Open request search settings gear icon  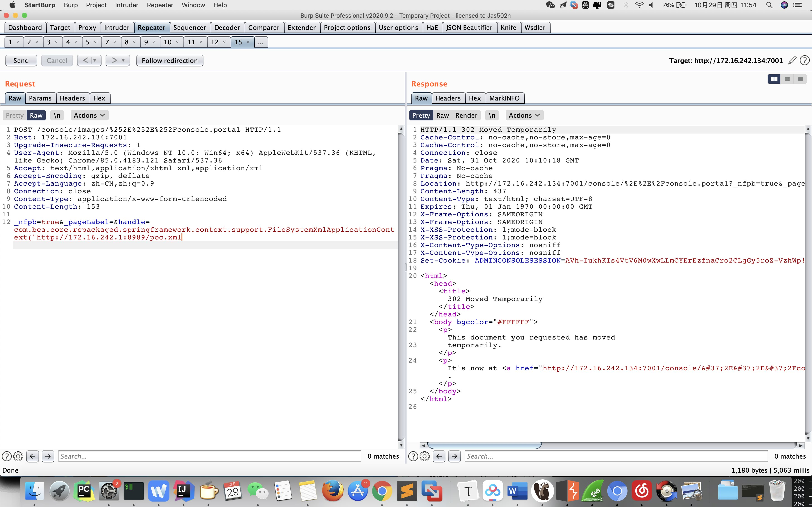(18, 456)
